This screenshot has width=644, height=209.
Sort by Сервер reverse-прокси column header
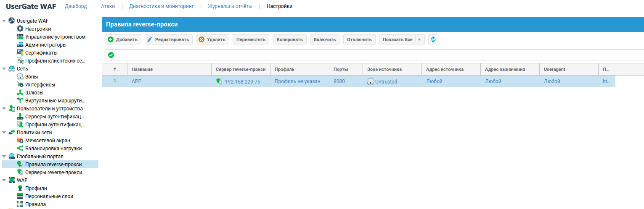pos(241,69)
